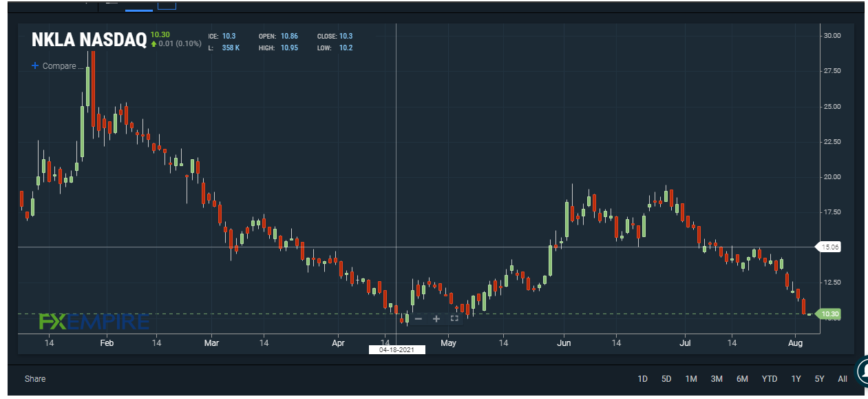Click the blue plus icon beside Compare
Viewport: 868px width, 399px height.
(35, 66)
